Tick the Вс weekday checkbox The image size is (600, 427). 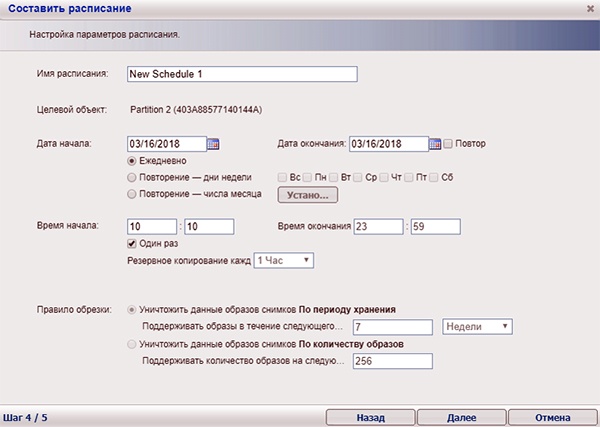[x=282, y=178]
